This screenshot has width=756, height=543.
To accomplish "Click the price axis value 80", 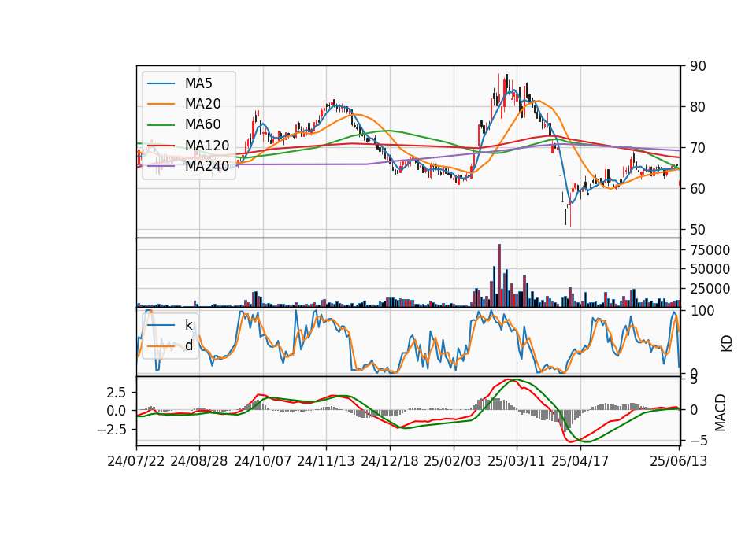I will coord(698,107).
